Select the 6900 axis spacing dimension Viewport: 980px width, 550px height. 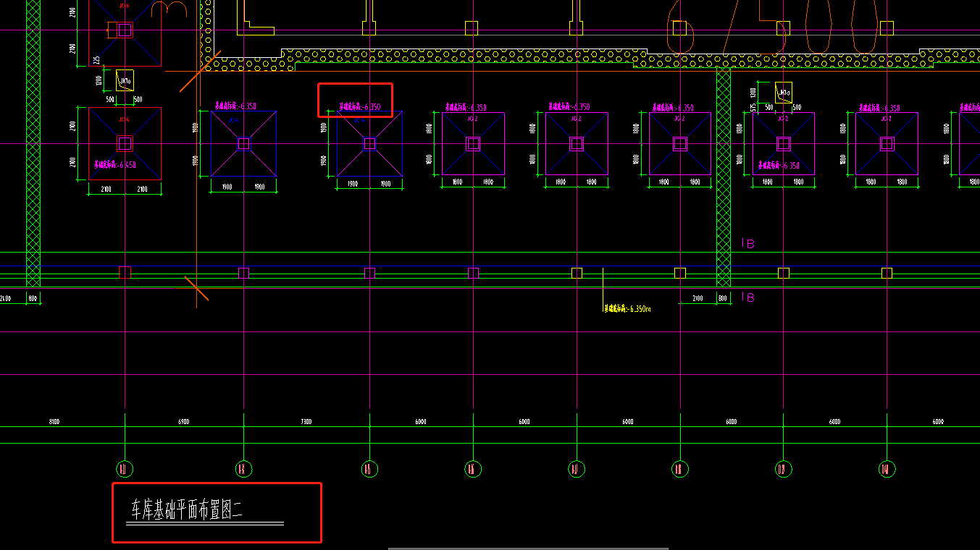[183, 421]
